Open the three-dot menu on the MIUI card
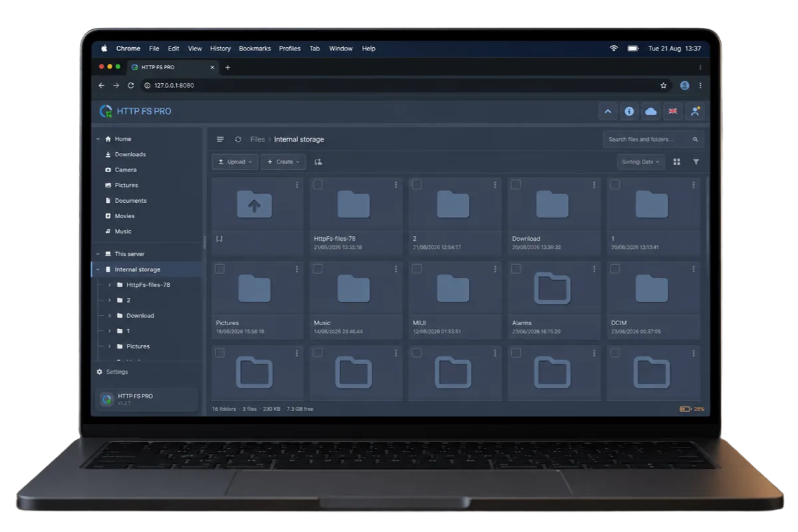798x532 pixels. [495, 269]
